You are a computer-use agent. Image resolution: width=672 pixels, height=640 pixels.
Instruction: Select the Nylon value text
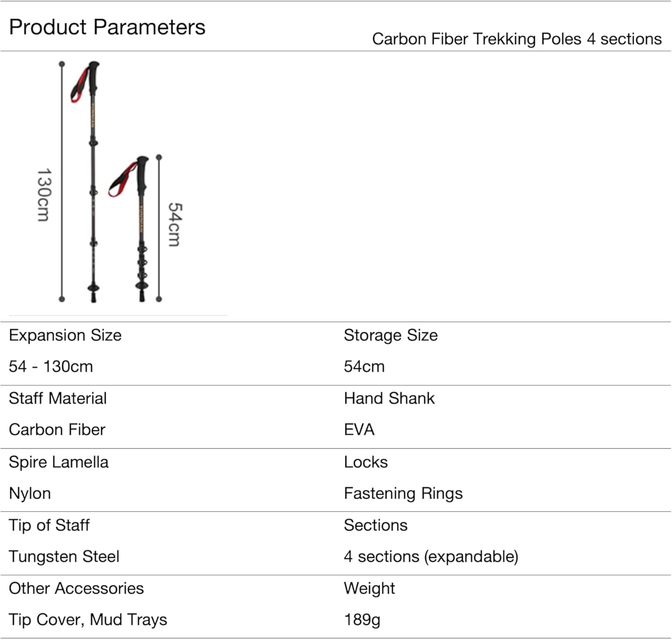(x=30, y=493)
